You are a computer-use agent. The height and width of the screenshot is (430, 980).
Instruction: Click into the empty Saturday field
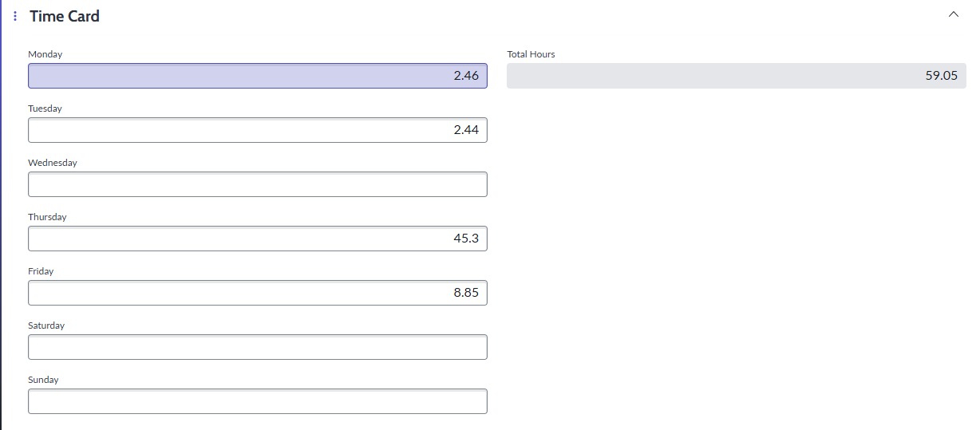tap(257, 347)
